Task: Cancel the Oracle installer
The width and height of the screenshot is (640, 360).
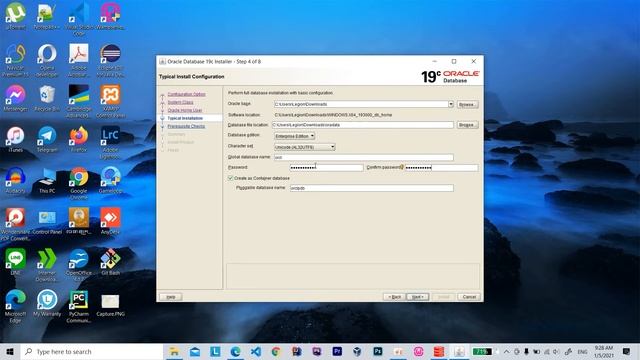Action: [469, 297]
